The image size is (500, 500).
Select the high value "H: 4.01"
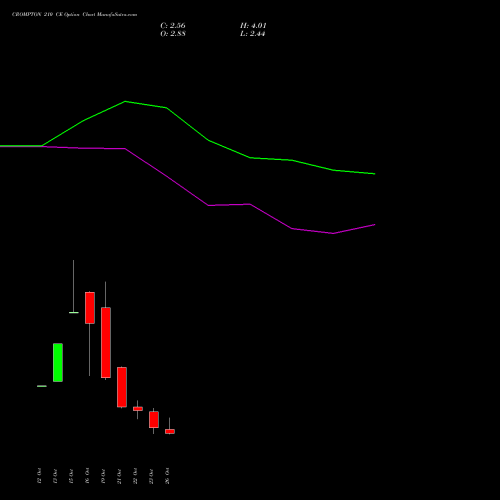[253, 26]
